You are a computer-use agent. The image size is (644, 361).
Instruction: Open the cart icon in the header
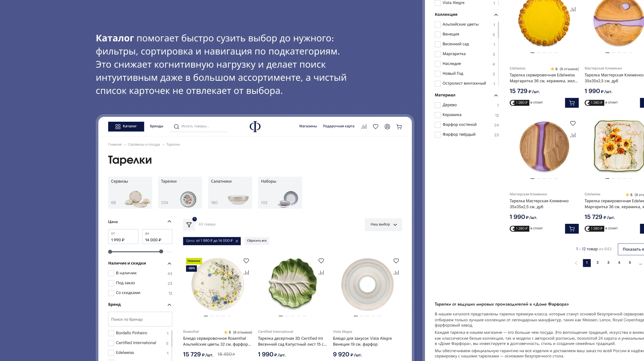click(399, 127)
